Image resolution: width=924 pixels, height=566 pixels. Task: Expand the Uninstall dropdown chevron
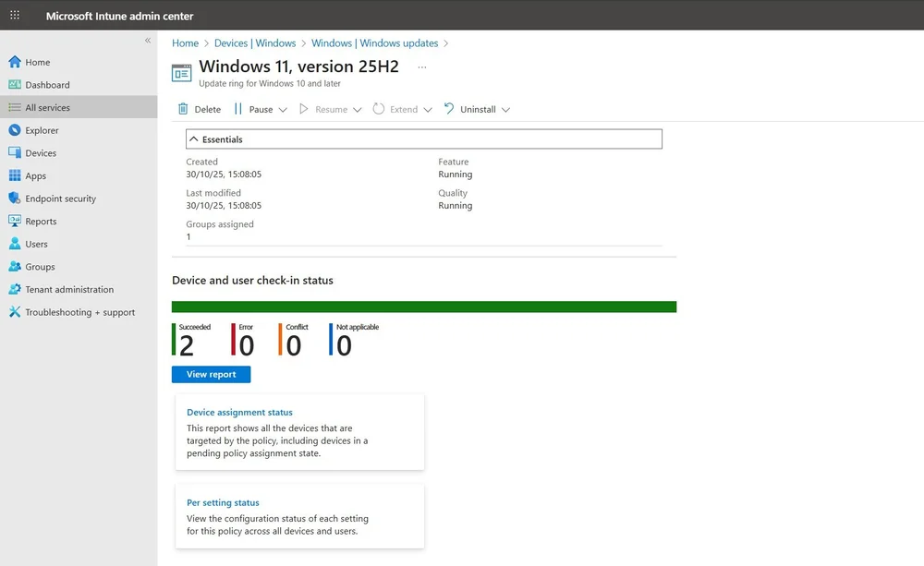[x=505, y=110]
